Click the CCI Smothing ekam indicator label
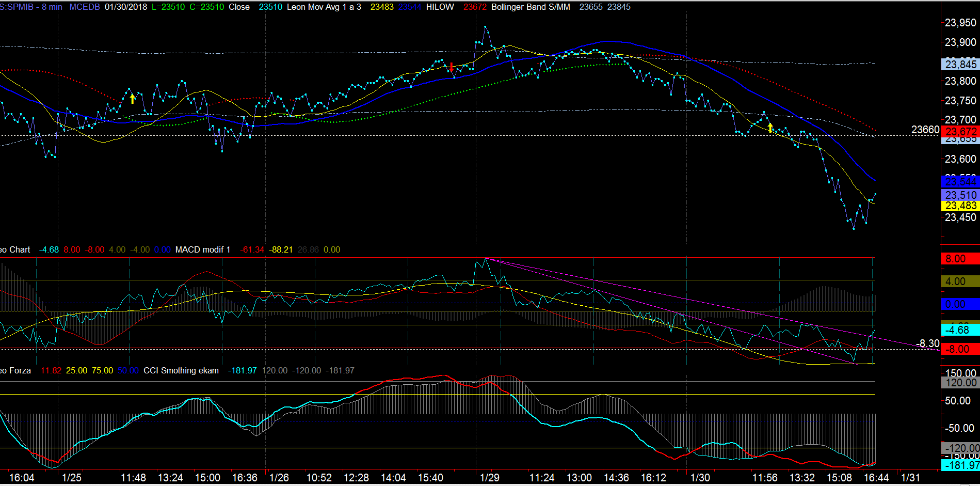Image resolution: width=980 pixels, height=486 pixels. point(181,371)
